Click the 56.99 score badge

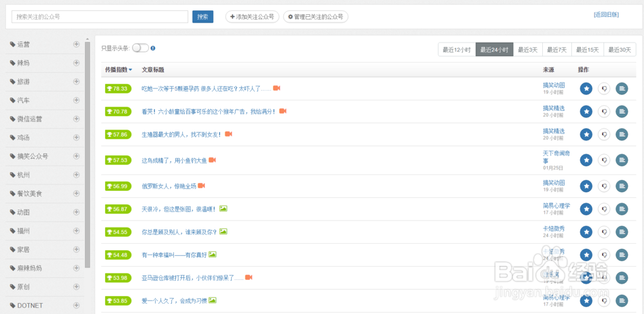coord(117,186)
